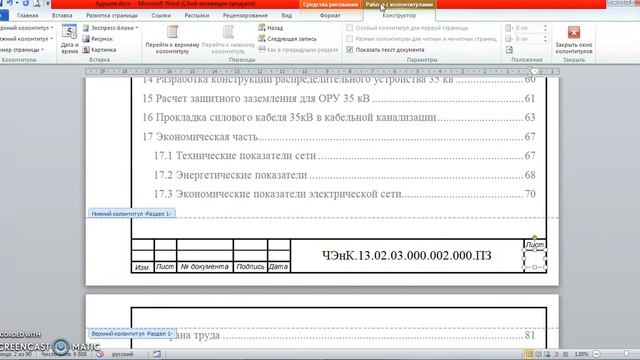Click the Изм. stamp cell

click(142, 267)
